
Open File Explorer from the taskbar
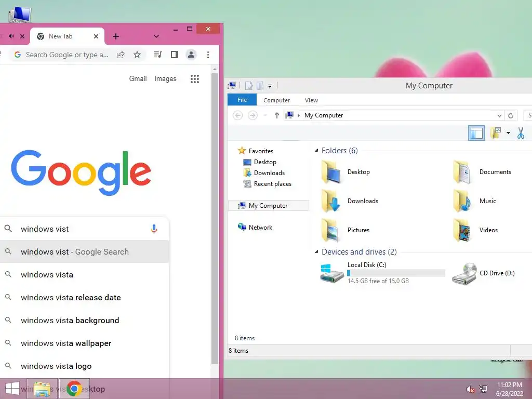(x=42, y=389)
